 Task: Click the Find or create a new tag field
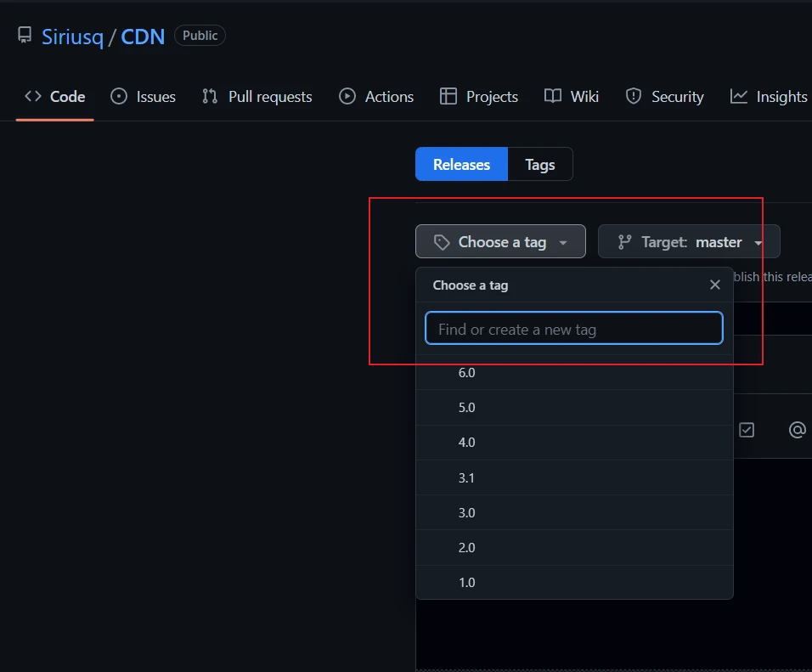click(574, 329)
